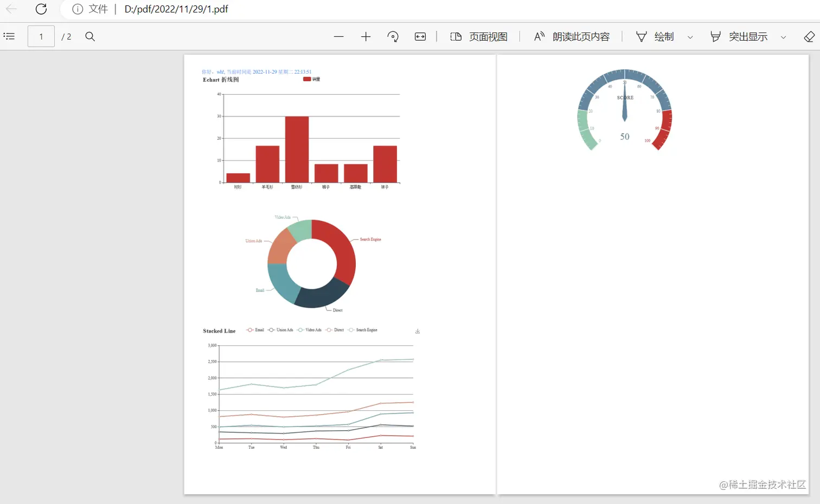
Task: Click the "羊毛衫" bar chart axis label
Action: 267,187
